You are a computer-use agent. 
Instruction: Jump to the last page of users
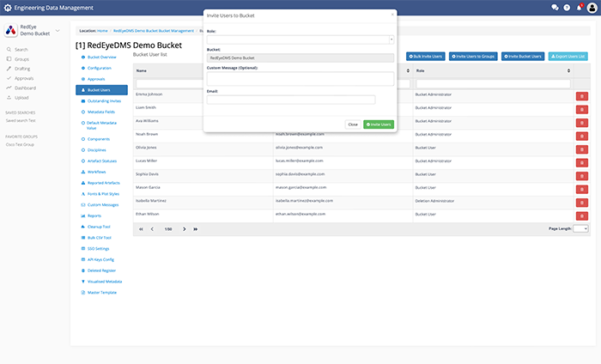tap(196, 229)
